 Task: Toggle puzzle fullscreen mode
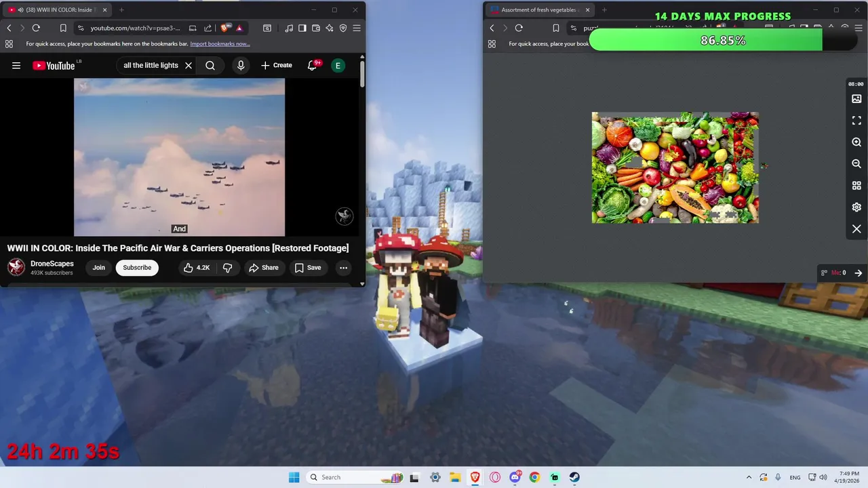(x=856, y=121)
